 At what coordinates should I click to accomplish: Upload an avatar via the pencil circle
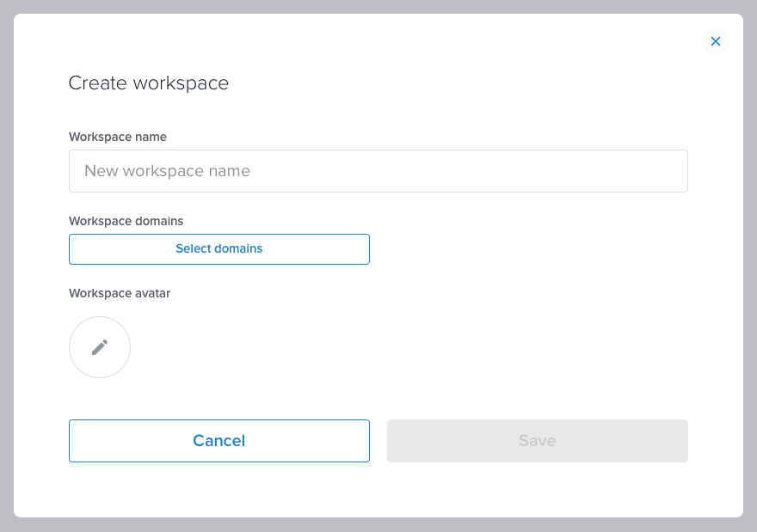tap(100, 347)
